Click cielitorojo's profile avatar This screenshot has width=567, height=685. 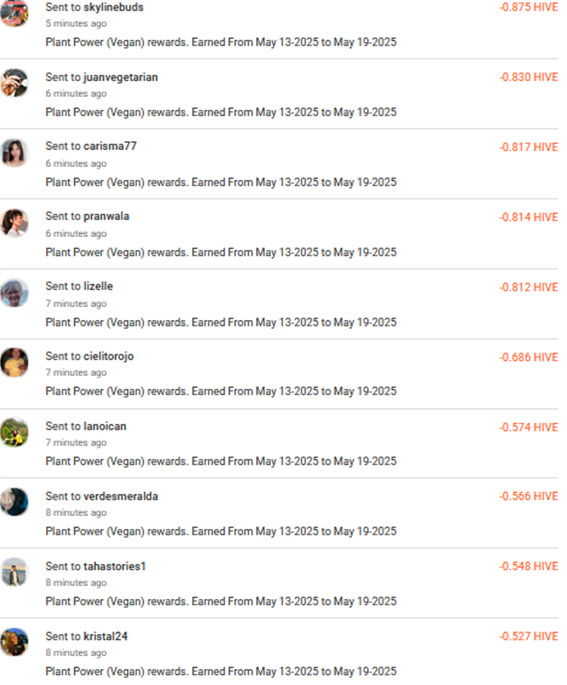14,363
